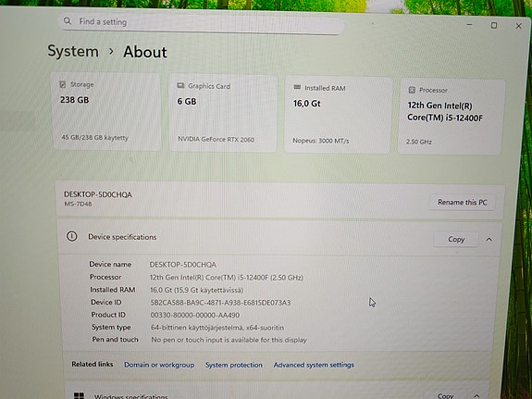This screenshot has height=399, width=532.
Task: Maximize the Settings window
Action: [494, 26]
